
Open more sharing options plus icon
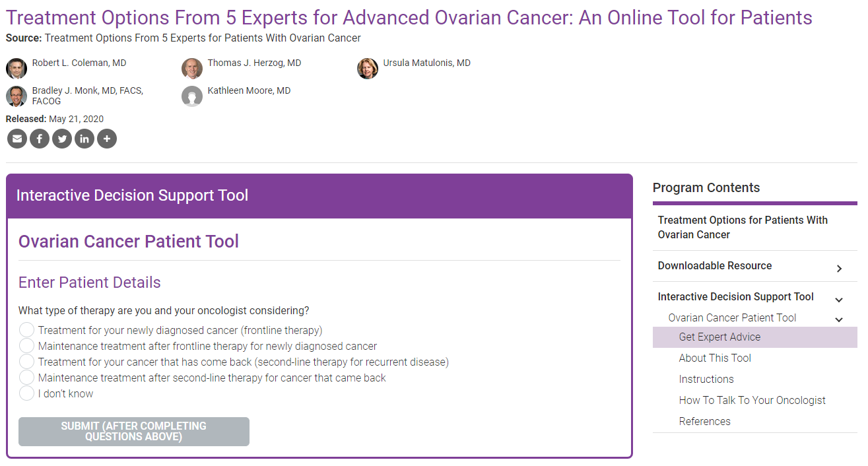click(107, 139)
